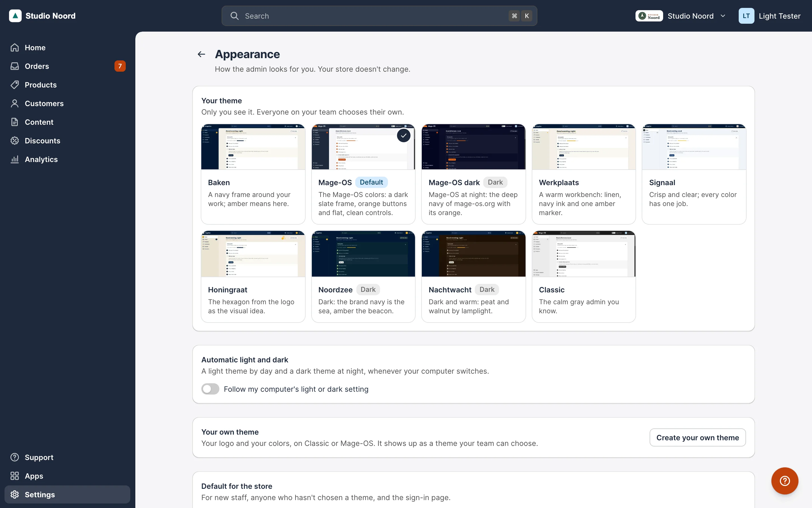Click the Products tag icon

[x=14, y=85]
